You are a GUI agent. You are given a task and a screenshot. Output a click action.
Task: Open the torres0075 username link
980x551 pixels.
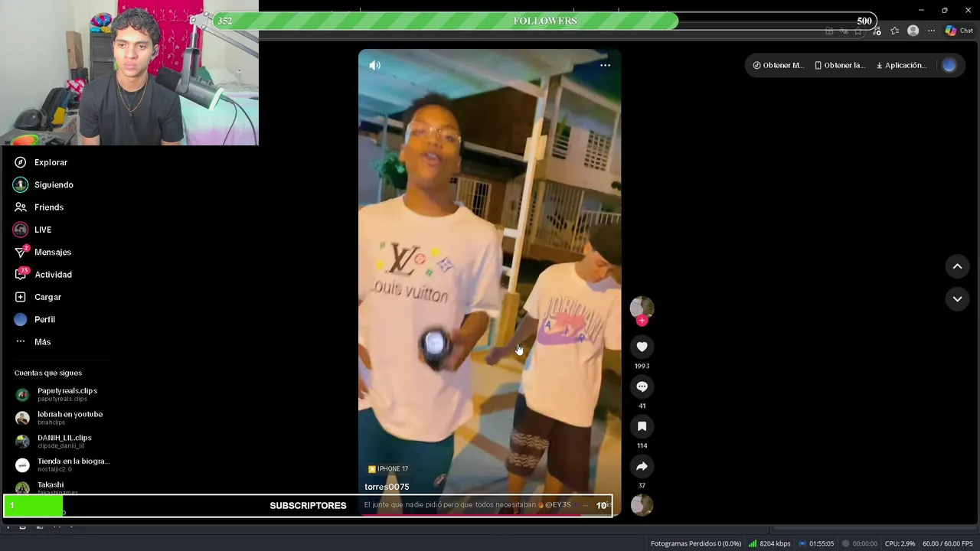[x=387, y=487]
